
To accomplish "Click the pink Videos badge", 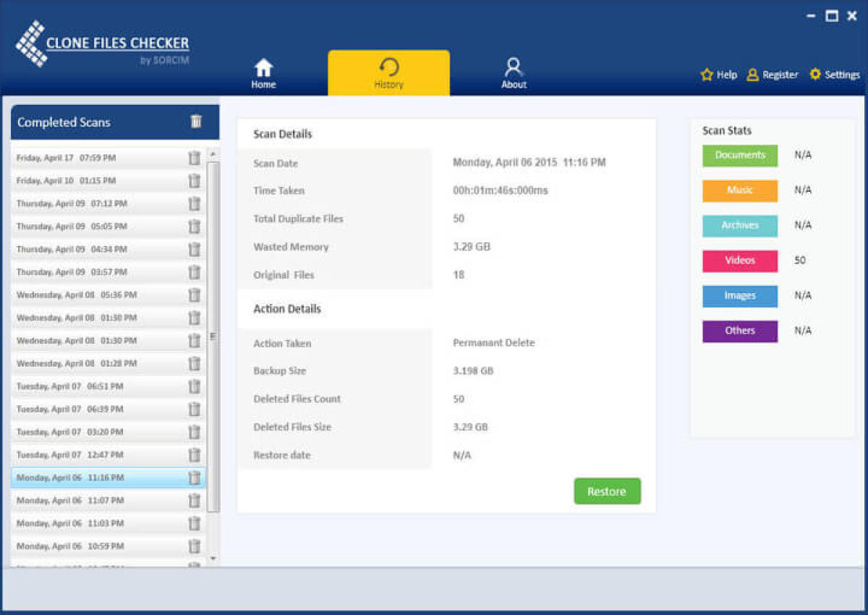I will 739,260.
